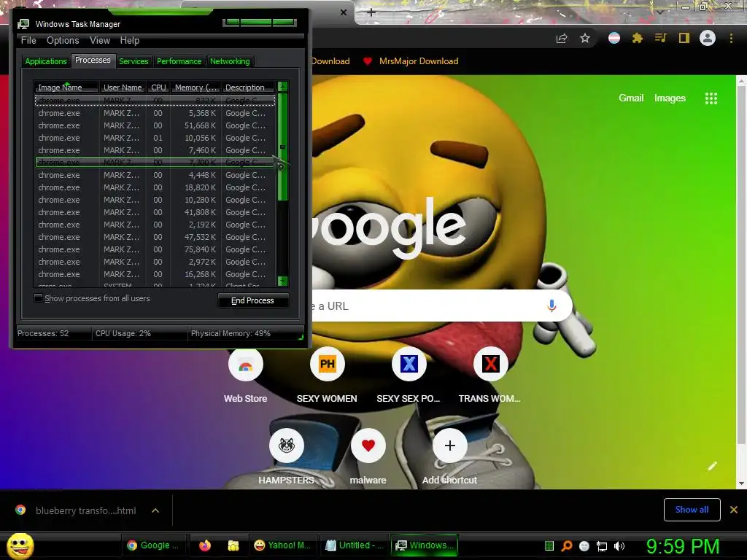Enable Show processes from all users
The height and width of the screenshot is (560, 747).
point(39,298)
